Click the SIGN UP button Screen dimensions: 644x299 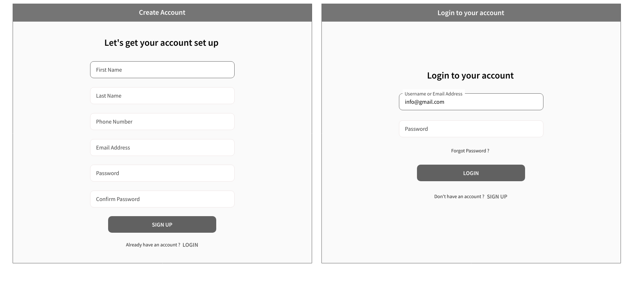pos(162,224)
